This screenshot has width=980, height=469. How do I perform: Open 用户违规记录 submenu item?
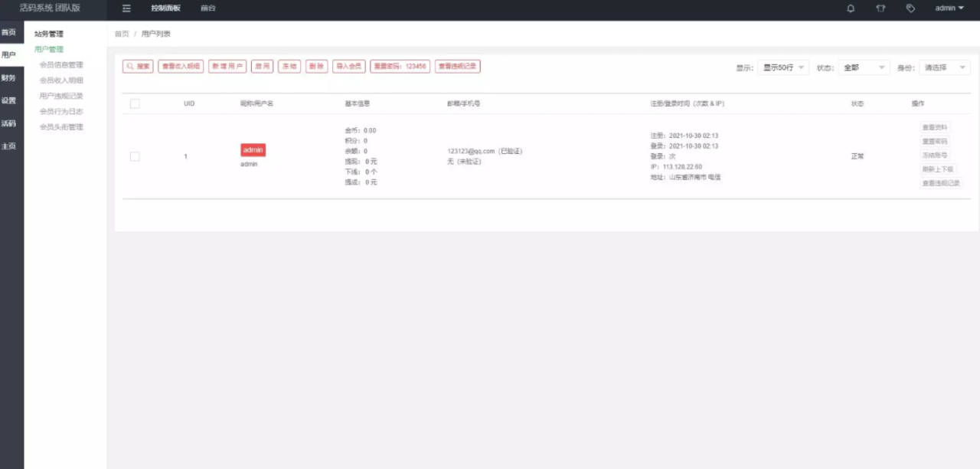[x=61, y=96]
